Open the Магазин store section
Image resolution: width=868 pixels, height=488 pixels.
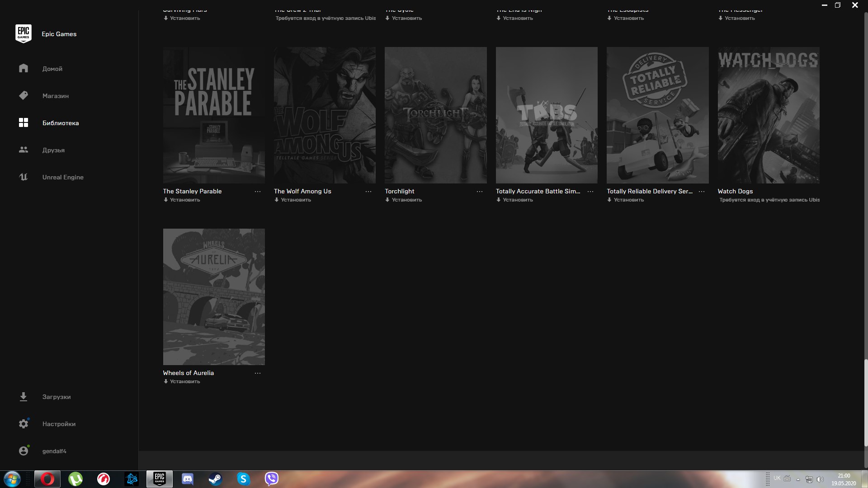[56, 96]
